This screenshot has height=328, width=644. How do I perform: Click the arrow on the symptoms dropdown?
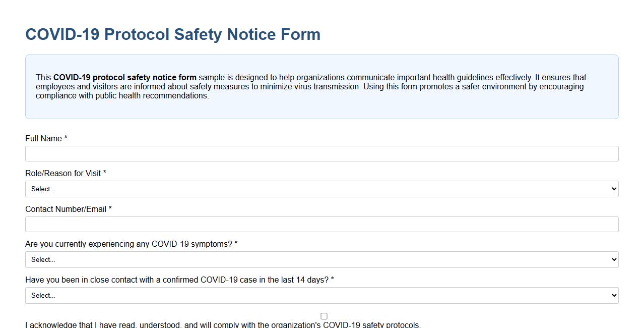[x=614, y=259]
